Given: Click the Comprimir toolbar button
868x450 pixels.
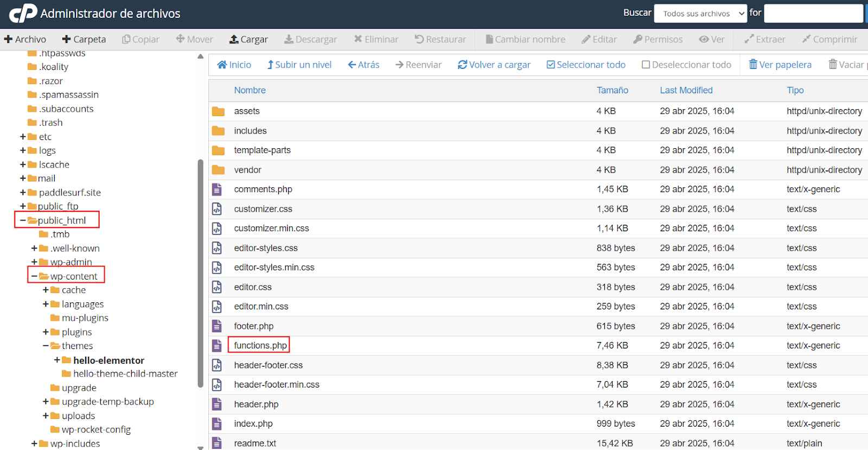Looking at the screenshot, I should coord(829,39).
